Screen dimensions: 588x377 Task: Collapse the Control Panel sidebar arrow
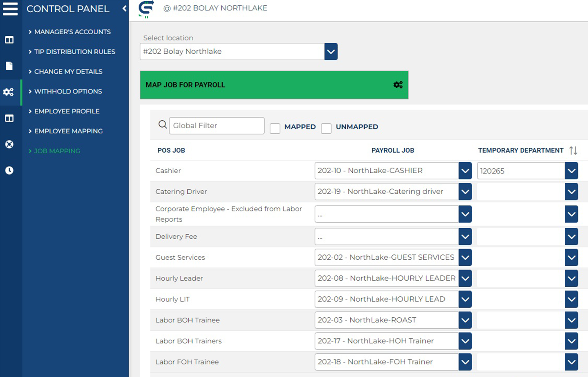(124, 9)
